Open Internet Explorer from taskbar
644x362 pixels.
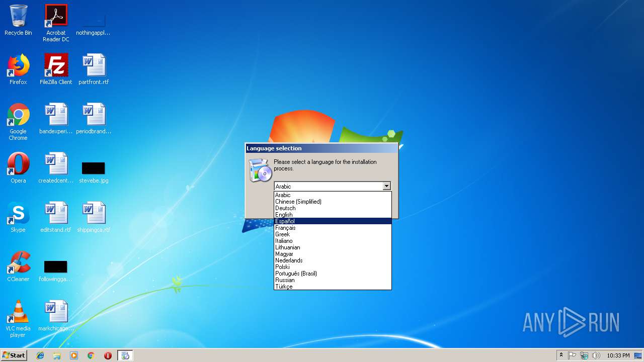(40, 355)
